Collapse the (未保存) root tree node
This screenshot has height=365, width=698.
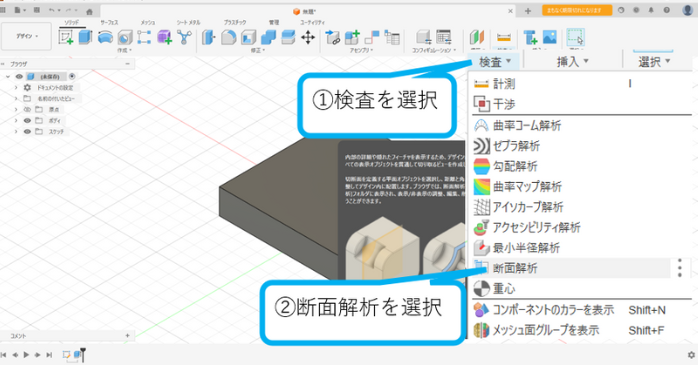pyautogui.click(x=8, y=77)
